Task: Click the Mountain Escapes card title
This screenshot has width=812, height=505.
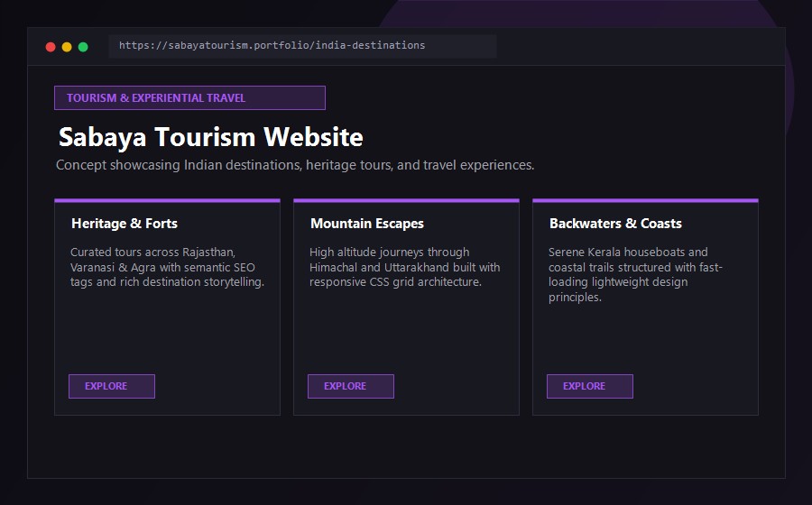Action: coord(367,224)
